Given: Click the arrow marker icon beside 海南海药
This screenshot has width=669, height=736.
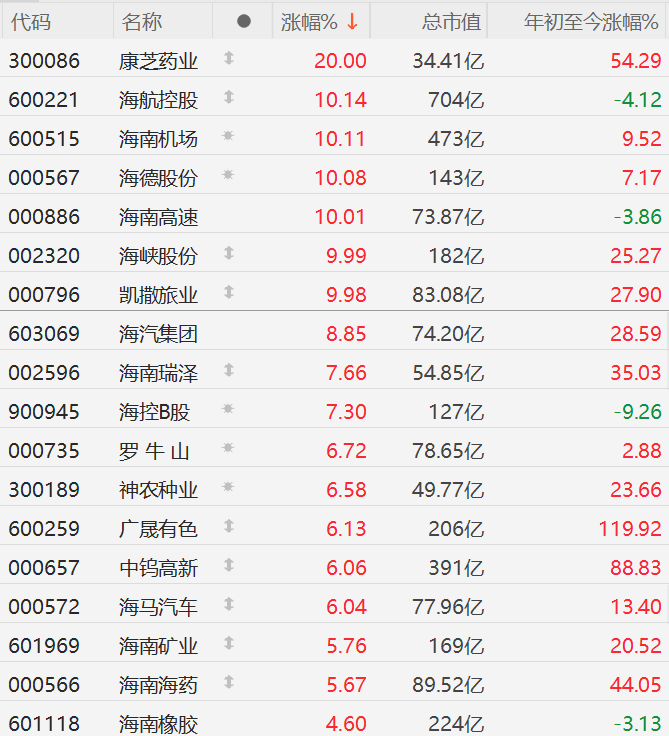Looking at the screenshot, I should pos(229,682).
